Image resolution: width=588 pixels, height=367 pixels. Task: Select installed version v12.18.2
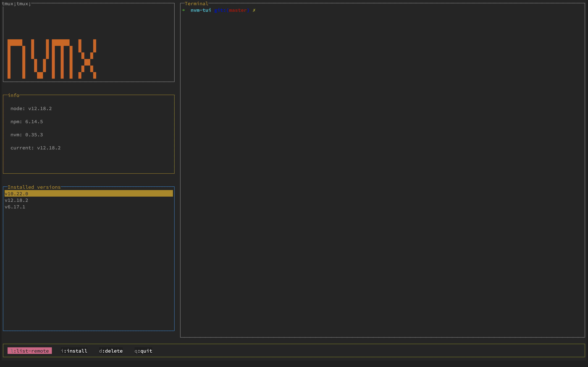click(17, 200)
